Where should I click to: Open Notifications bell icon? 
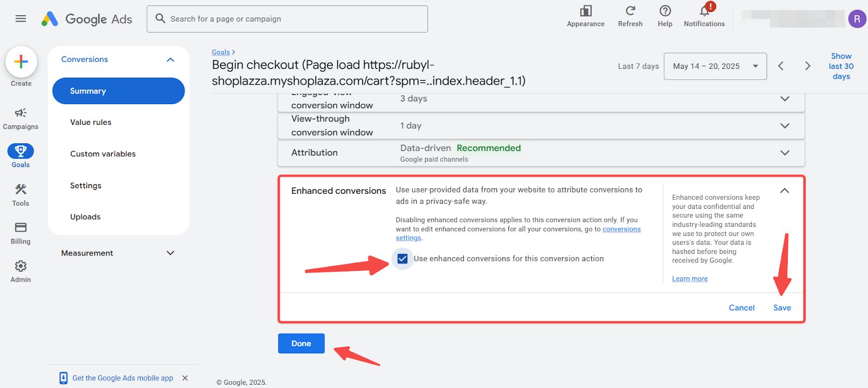point(704,11)
